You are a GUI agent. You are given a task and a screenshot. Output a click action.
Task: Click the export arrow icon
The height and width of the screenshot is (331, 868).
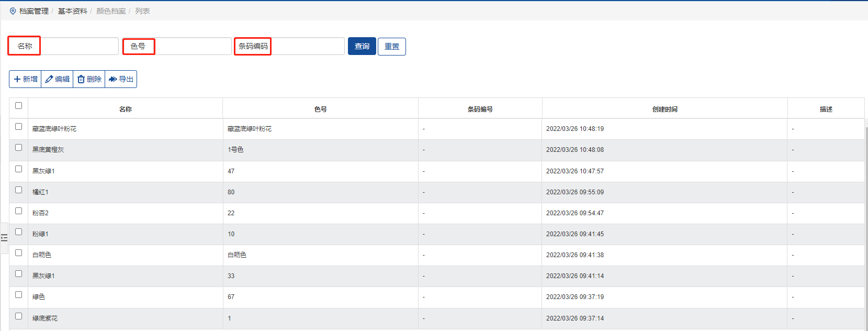[x=112, y=79]
